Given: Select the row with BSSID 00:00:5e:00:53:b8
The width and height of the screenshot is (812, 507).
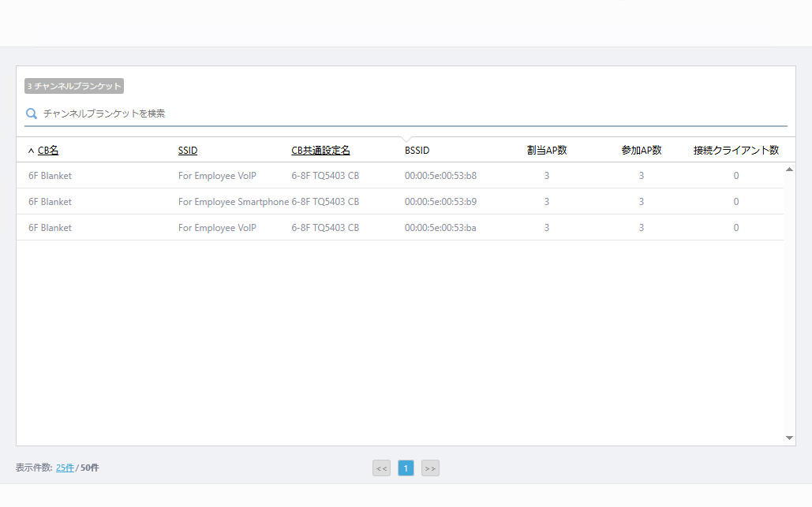Looking at the screenshot, I should 400,175.
